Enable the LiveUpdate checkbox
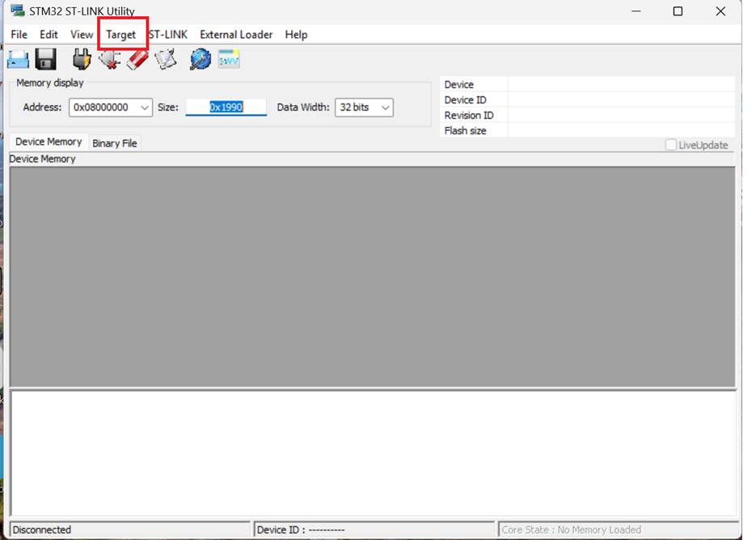 (671, 145)
